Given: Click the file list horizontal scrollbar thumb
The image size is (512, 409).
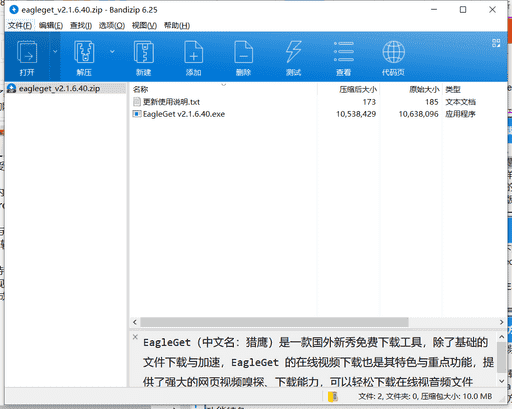Looking at the screenshot, I should click(274, 322).
